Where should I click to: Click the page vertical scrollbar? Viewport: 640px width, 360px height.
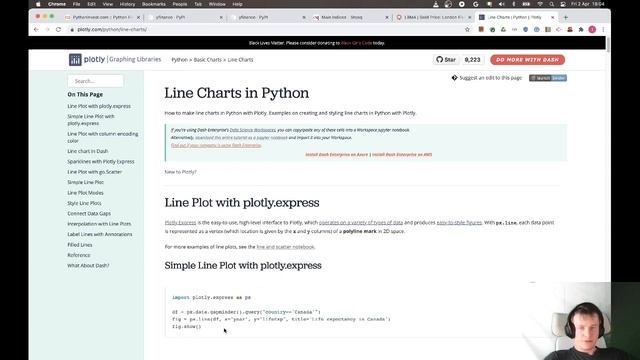(x=608, y=45)
